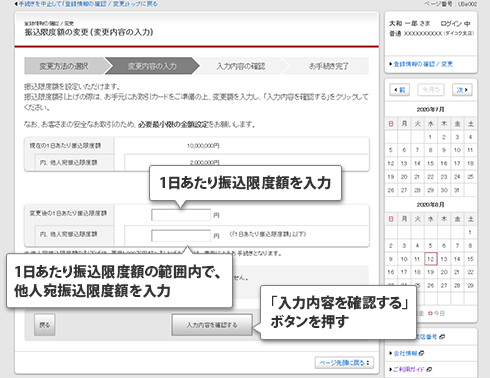Click the 戻る button

point(45,325)
